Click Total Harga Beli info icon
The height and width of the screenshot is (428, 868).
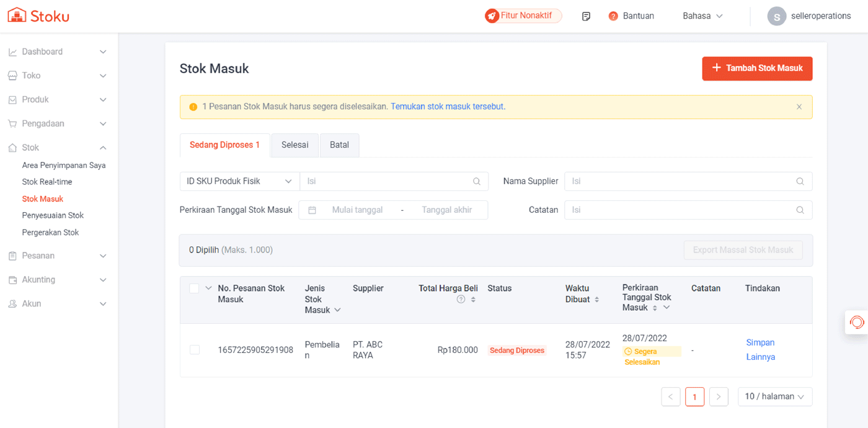(x=461, y=300)
